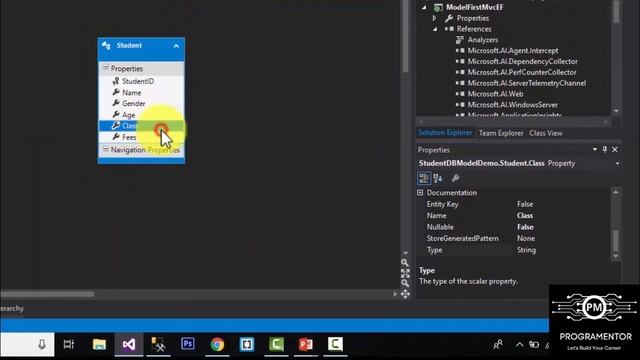The height and width of the screenshot is (360, 640).
Task: Expand the Documentation category
Action: (x=420, y=193)
